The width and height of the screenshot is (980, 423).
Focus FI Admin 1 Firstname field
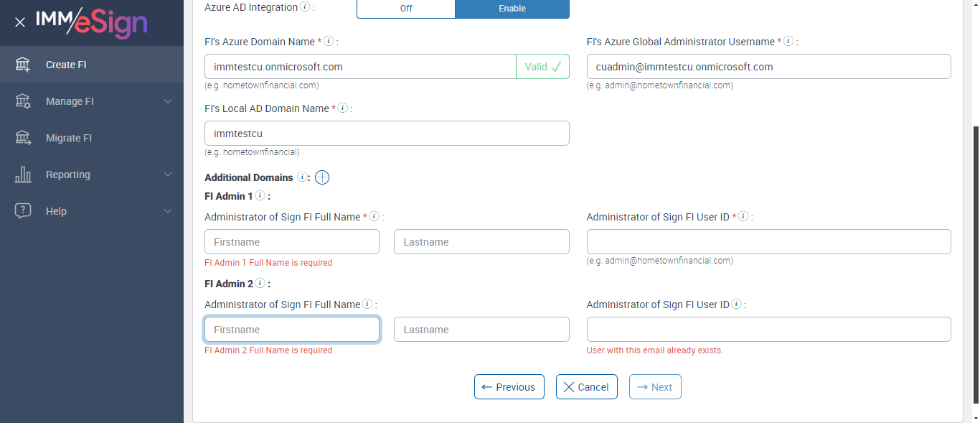pos(291,242)
